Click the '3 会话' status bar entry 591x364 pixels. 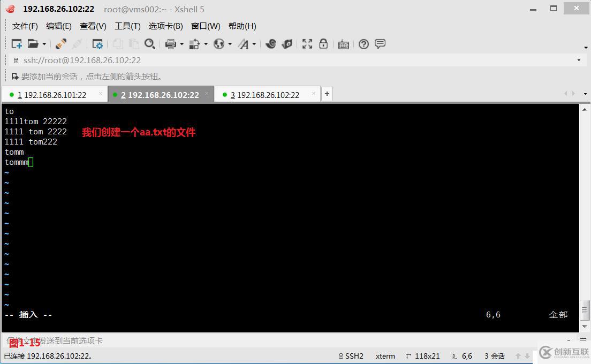[x=495, y=356]
